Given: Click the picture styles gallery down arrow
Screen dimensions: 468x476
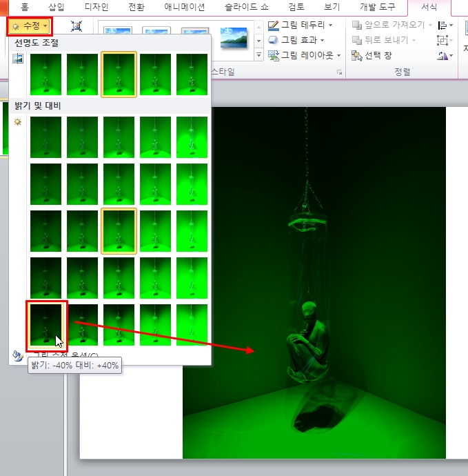Looking at the screenshot, I should (x=258, y=41).
